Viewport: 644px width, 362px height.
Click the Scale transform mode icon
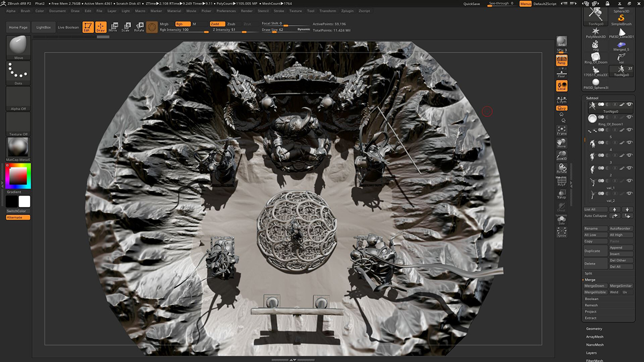[126, 27]
